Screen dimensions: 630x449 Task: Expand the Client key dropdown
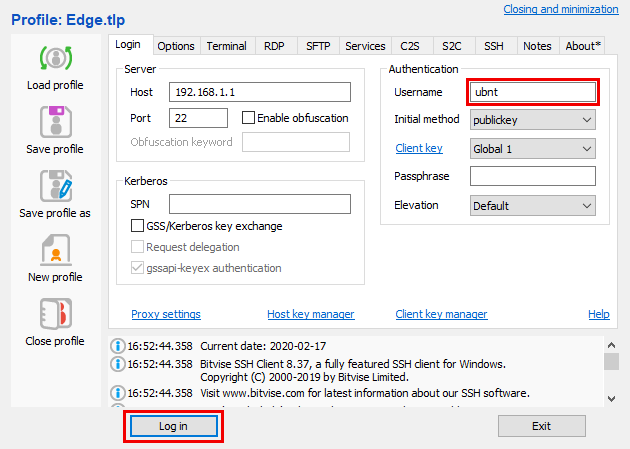coord(533,149)
